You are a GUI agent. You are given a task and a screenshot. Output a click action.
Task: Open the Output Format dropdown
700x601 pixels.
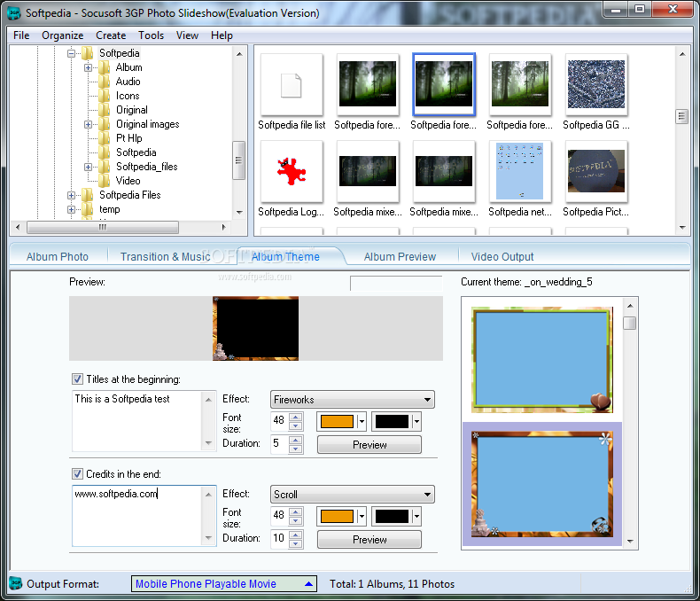pyautogui.click(x=223, y=583)
